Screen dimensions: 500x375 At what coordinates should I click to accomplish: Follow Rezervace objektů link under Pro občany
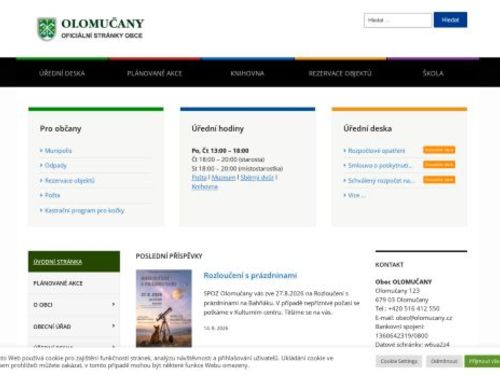(x=70, y=180)
